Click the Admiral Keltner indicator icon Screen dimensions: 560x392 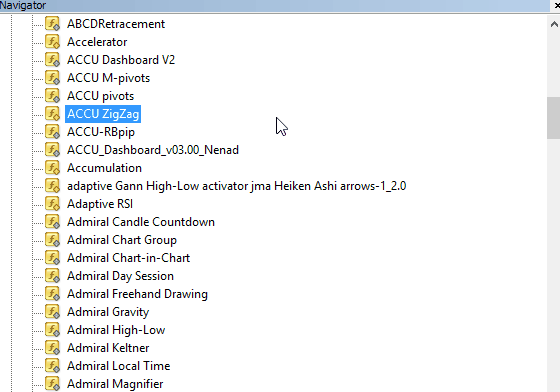(x=52, y=348)
